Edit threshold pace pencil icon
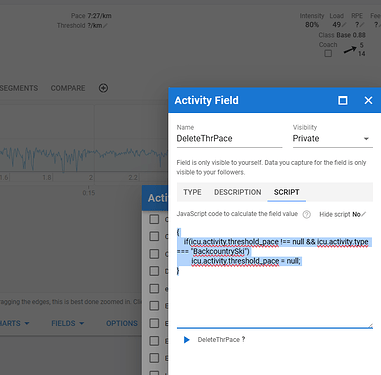The height and width of the screenshot is (375, 381). 105,26
